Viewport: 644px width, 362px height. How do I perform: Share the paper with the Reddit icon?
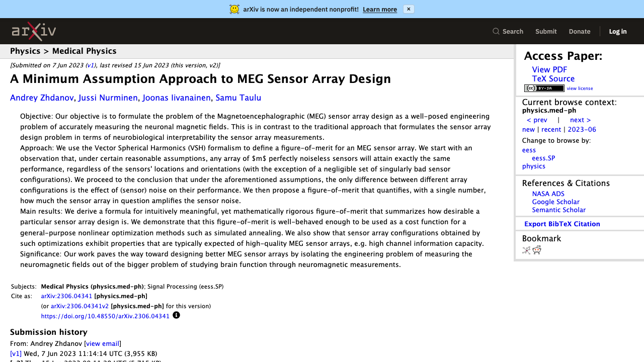pyautogui.click(x=537, y=250)
